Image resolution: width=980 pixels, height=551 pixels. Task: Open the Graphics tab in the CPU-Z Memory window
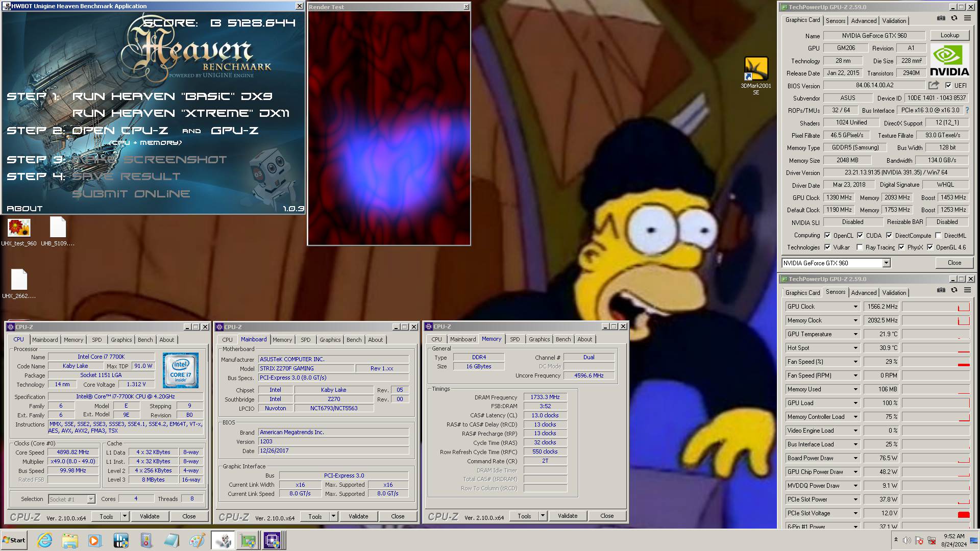point(539,339)
